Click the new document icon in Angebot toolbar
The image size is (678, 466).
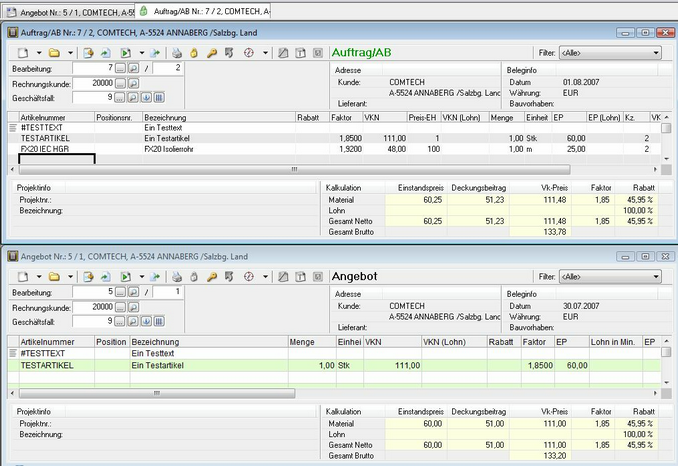point(23,277)
